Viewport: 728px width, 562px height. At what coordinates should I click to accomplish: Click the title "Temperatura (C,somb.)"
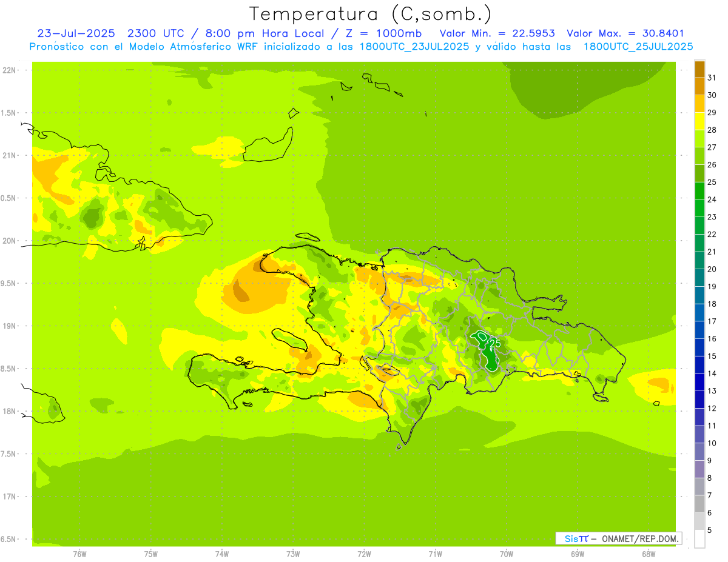coord(370,14)
